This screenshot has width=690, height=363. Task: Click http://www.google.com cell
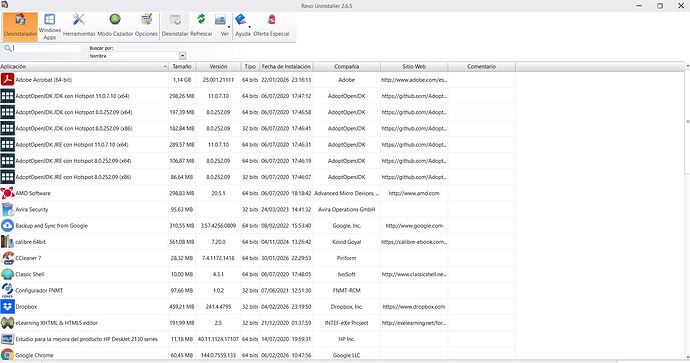[x=414, y=225]
